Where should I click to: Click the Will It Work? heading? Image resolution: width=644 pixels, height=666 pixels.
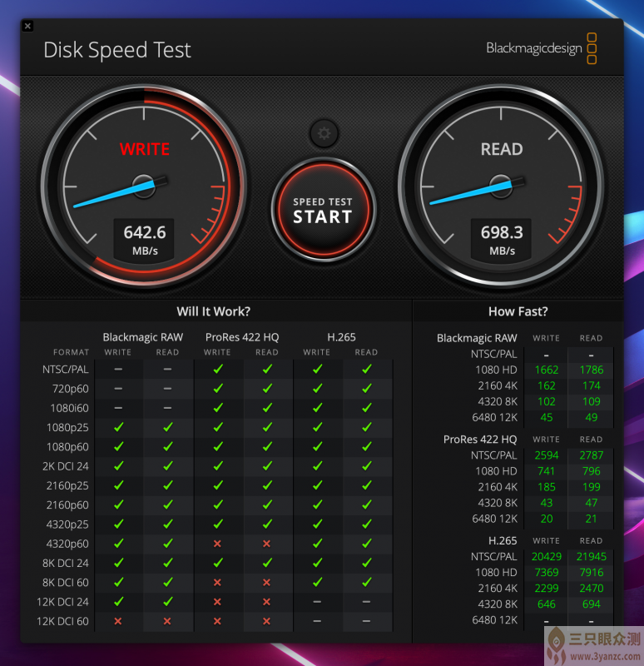point(214,311)
